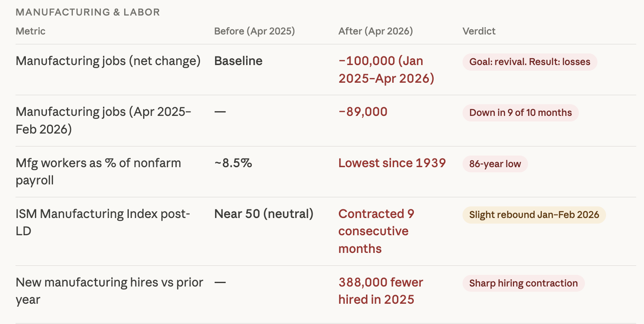Click the 'Manufacturing jobs (net change)' row label
644x324 pixels.
108,61
